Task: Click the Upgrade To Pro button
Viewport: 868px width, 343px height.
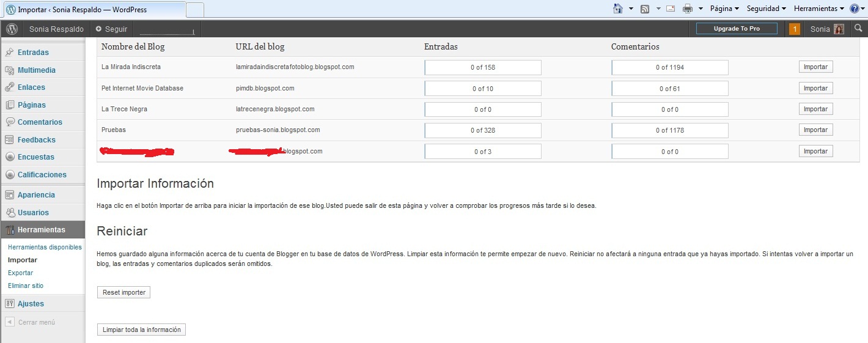Action: tap(737, 29)
